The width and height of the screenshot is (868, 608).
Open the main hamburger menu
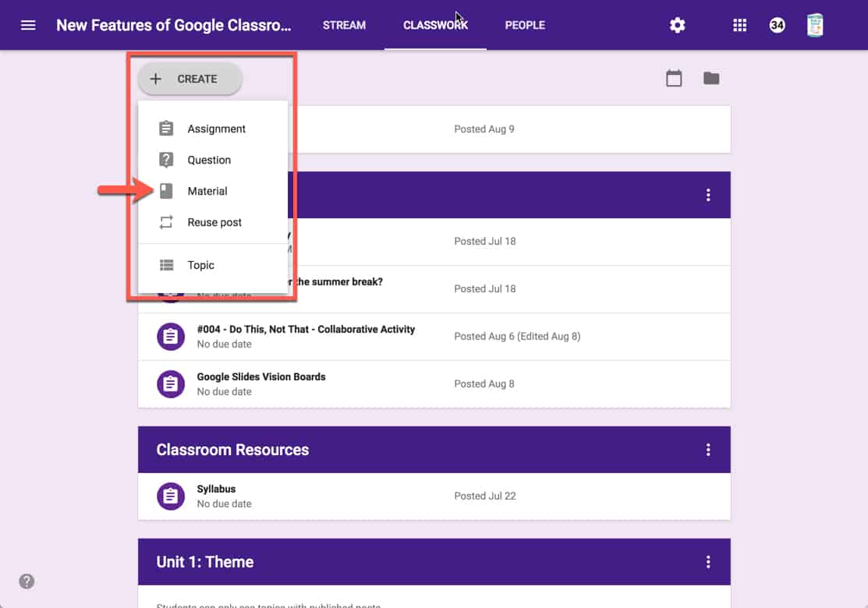[x=28, y=26]
